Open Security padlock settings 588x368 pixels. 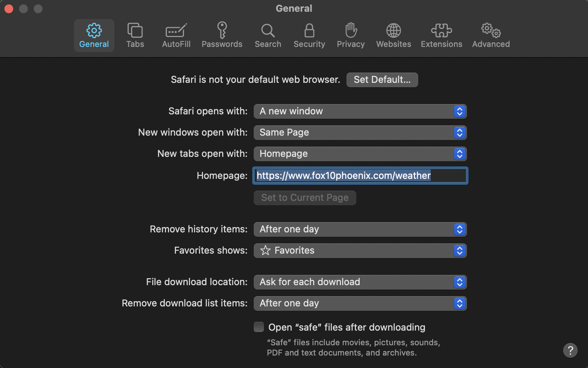click(309, 36)
